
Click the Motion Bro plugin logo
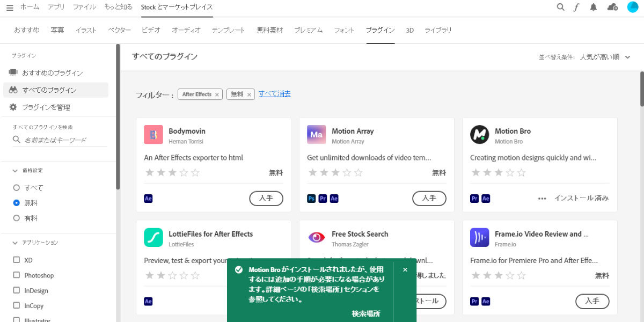point(480,135)
